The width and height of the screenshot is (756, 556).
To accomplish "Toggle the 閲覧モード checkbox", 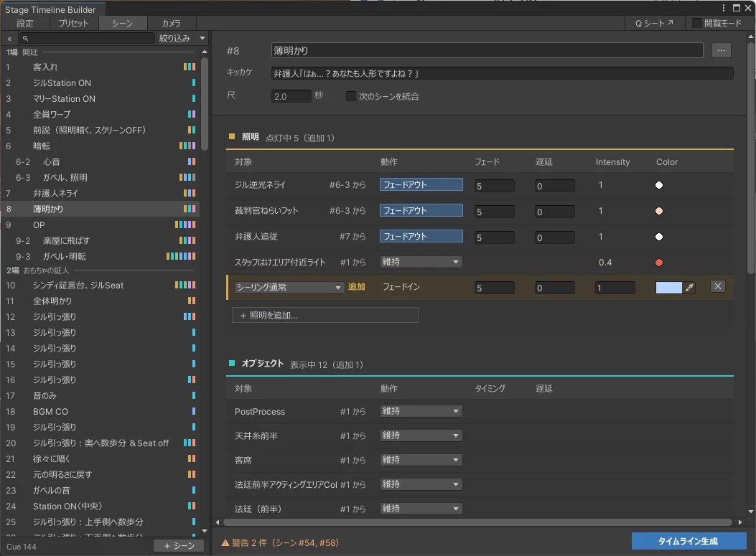I will click(696, 23).
